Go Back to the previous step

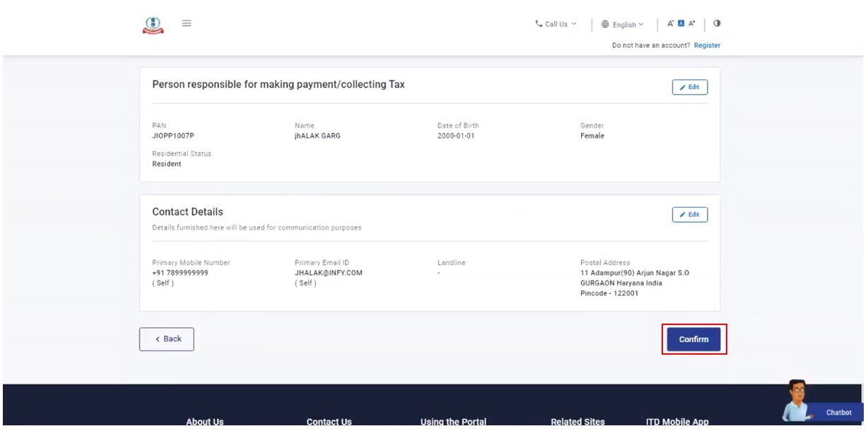(x=167, y=339)
